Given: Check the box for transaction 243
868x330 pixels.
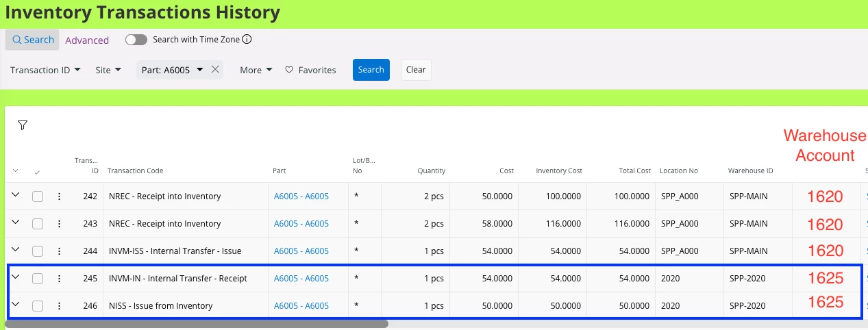Looking at the screenshot, I should tap(38, 224).
